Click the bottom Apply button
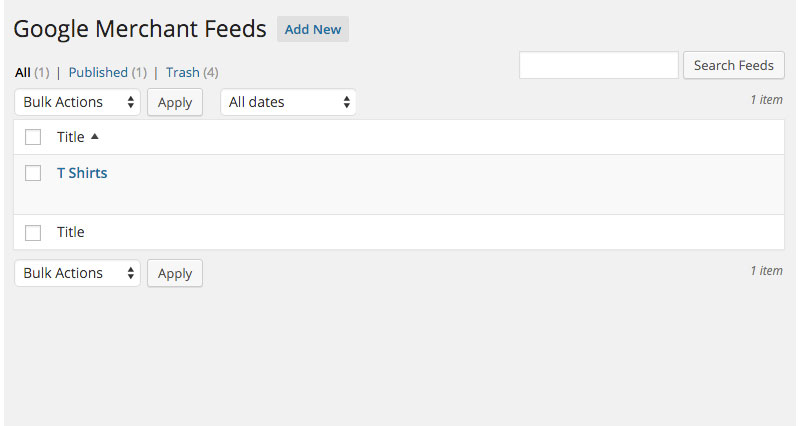This screenshot has height=426, width=800. [175, 273]
